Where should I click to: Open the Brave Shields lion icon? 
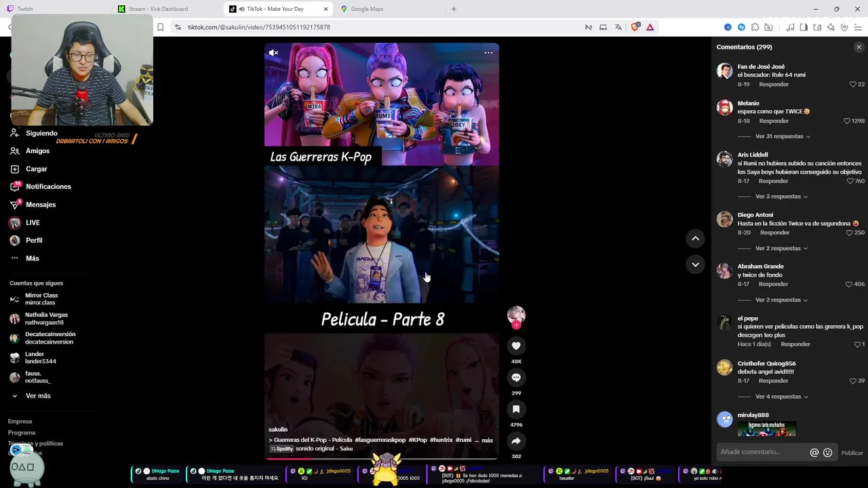tap(635, 27)
